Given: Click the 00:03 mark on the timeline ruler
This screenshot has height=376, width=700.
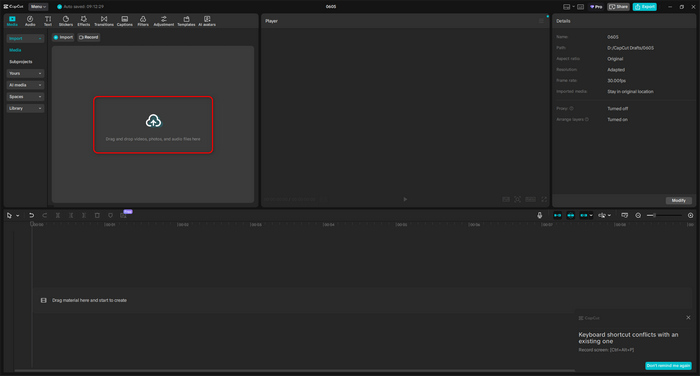Looking at the screenshot, I should pyautogui.click(x=256, y=225).
